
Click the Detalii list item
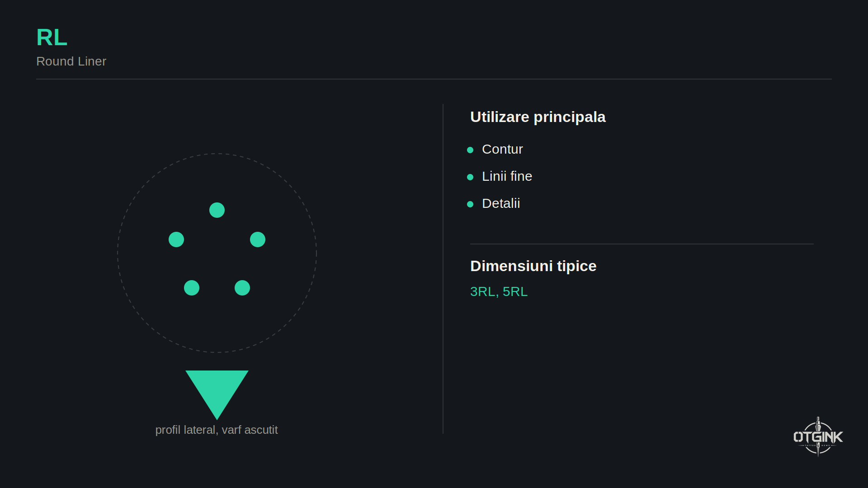501,203
